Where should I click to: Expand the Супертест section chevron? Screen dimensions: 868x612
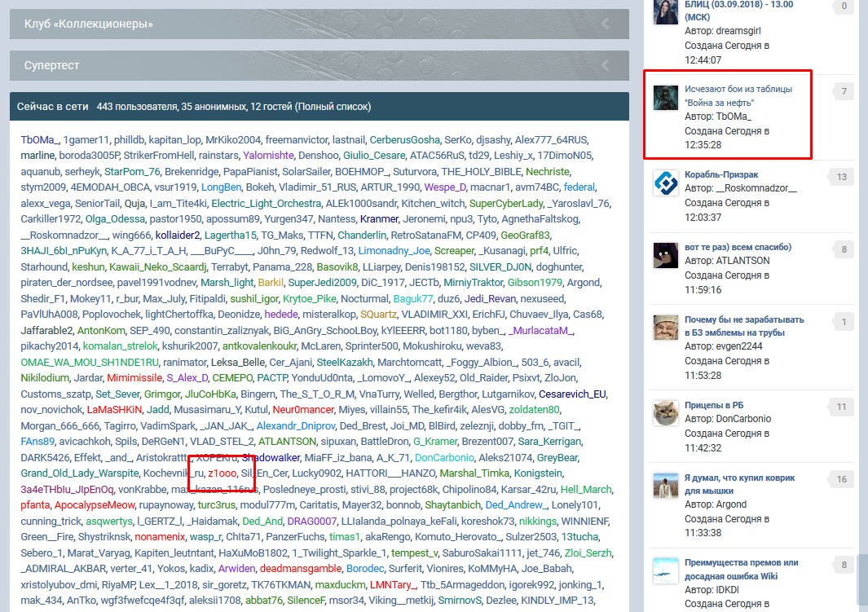(x=605, y=65)
